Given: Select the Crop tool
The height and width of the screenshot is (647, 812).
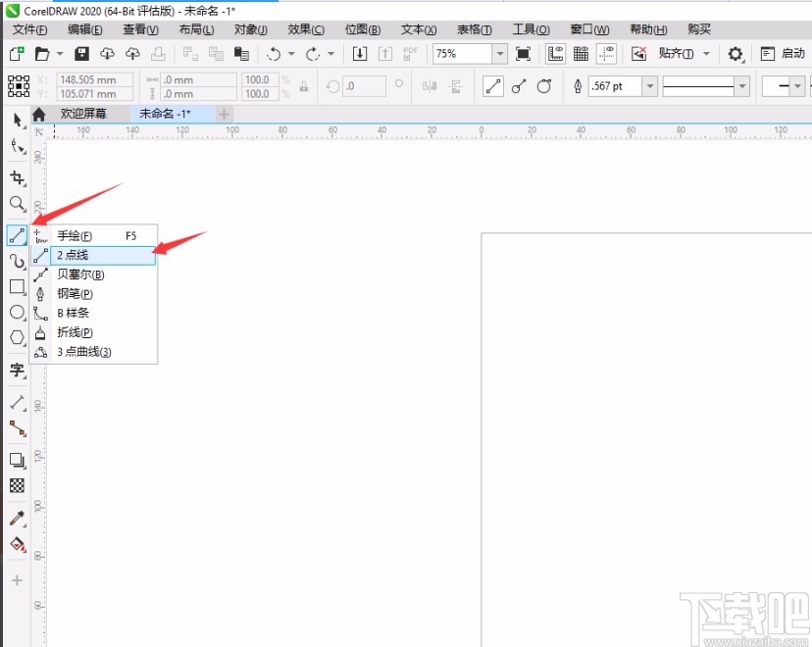Looking at the screenshot, I should click(x=17, y=177).
